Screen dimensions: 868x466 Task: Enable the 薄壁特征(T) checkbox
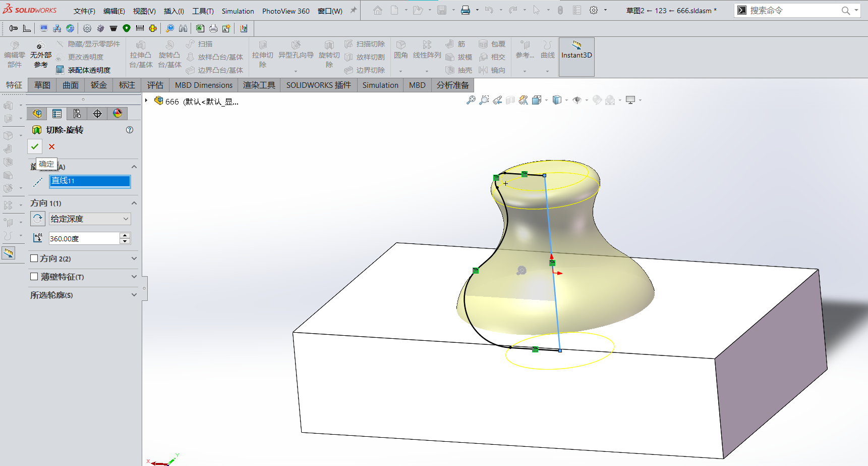(x=34, y=276)
